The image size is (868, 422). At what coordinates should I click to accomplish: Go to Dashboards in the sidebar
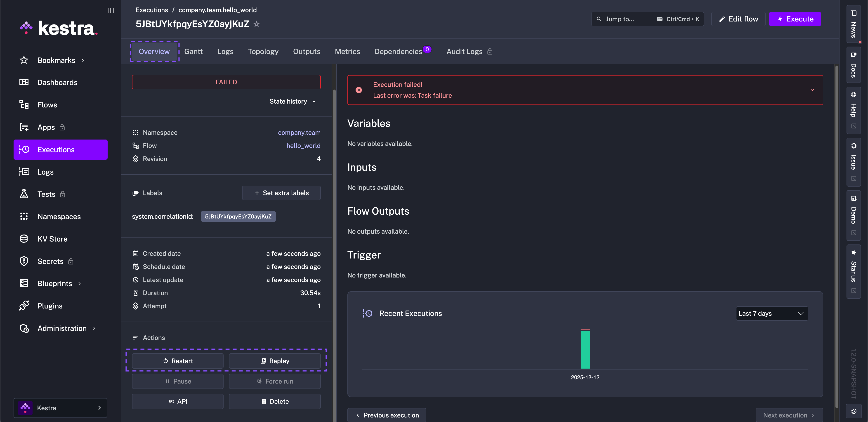coord(57,82)
